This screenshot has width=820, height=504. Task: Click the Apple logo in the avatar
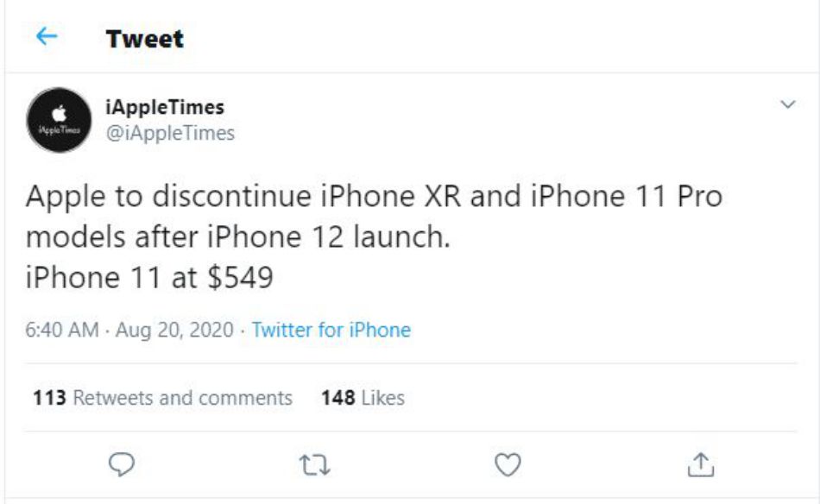coord(60,113)
